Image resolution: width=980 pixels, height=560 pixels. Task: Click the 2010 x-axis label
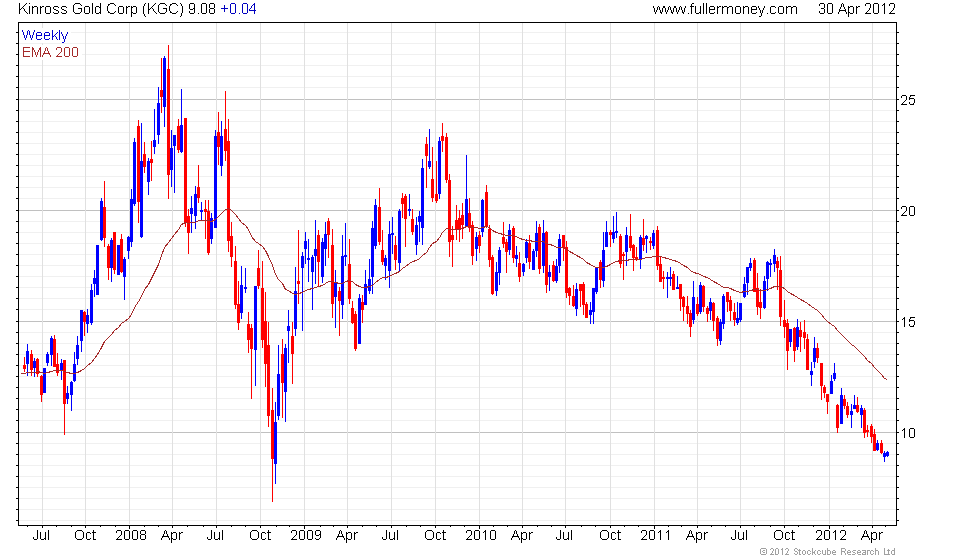pyautogui.click(x=481, y=536)
